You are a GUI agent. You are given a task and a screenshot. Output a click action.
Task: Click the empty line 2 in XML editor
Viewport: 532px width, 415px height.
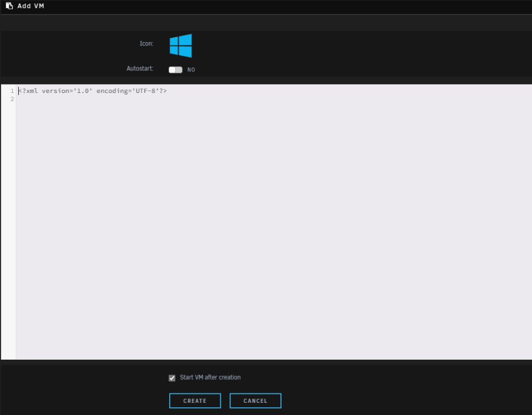coord(273,99)
